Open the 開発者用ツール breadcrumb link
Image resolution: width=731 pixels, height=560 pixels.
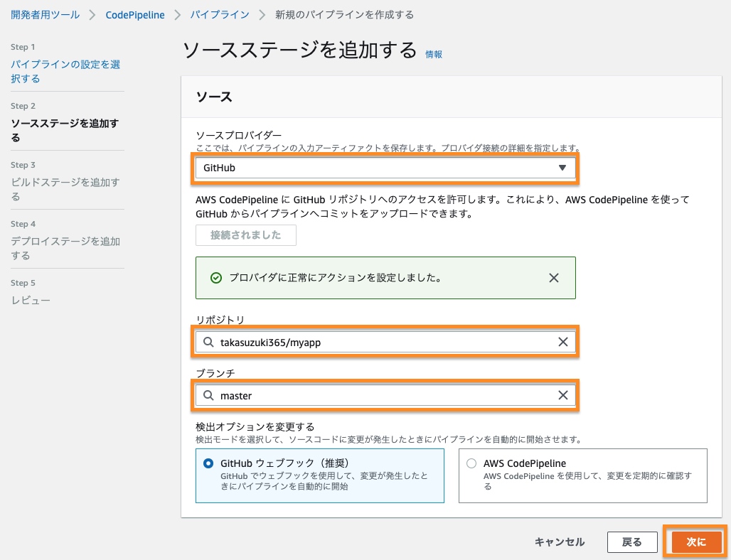click(x=46, y=14)
